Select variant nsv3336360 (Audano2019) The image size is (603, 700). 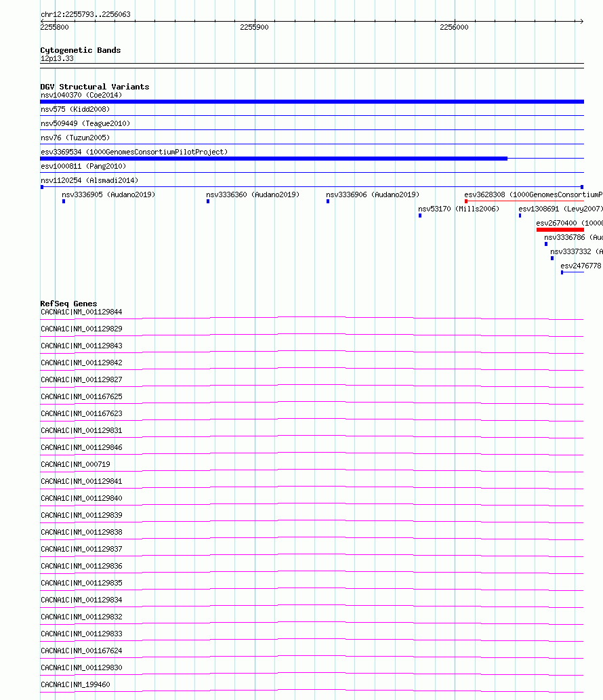pyautogui.click(x=253, y=195)
